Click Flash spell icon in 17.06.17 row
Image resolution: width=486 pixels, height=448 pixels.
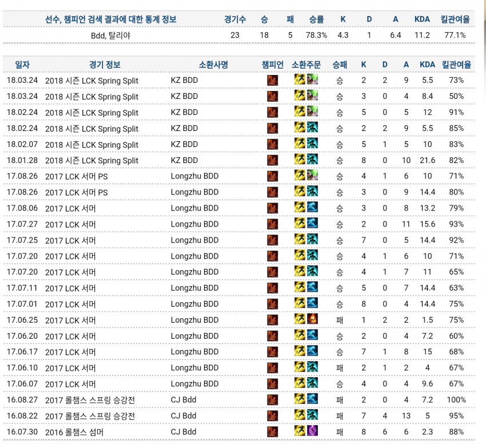tap(300, 351)
